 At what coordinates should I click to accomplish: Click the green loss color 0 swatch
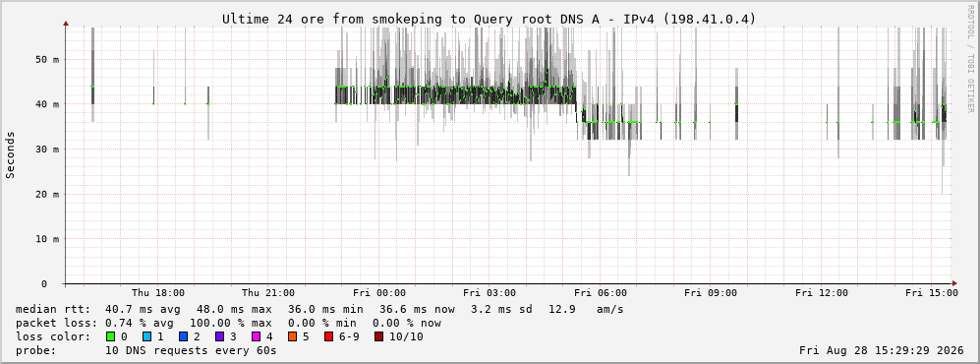coord(111,336)
